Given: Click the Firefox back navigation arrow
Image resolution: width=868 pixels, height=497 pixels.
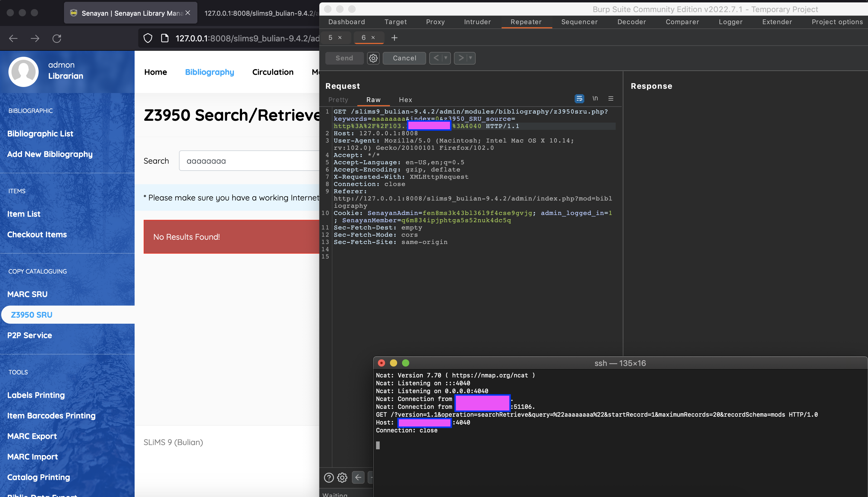Looking at the screenshot, I should 13,38.
